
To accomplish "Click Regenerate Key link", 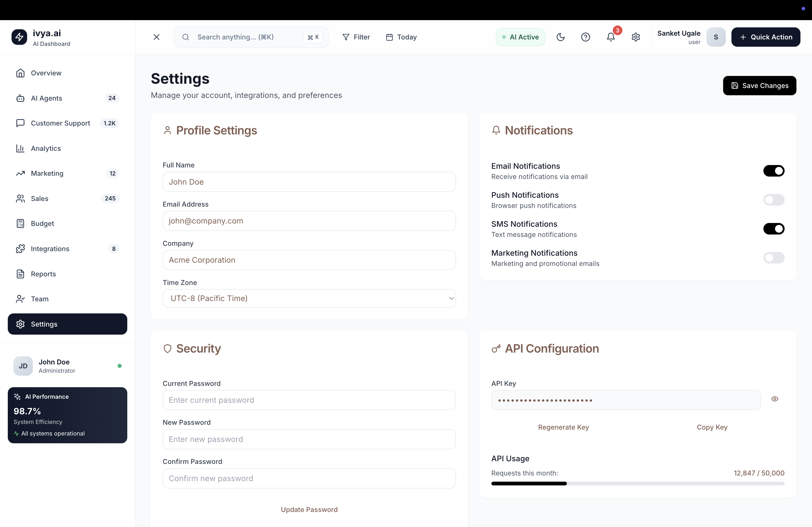I will coord(563,427).
